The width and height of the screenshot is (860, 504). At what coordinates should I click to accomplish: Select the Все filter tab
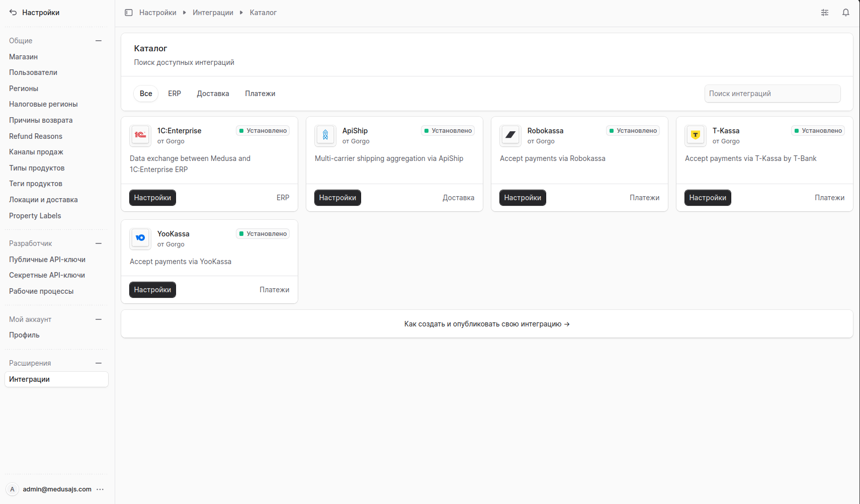pos(146,94)
